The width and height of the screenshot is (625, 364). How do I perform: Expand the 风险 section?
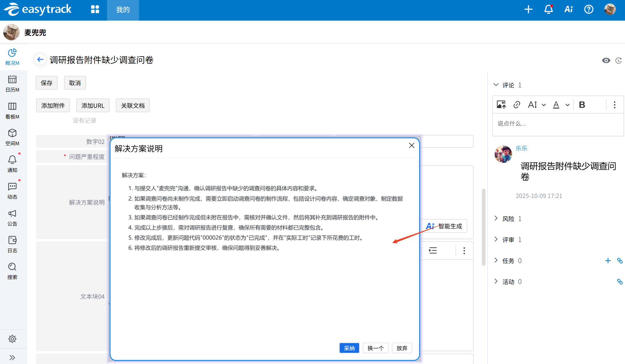(496, 218)
